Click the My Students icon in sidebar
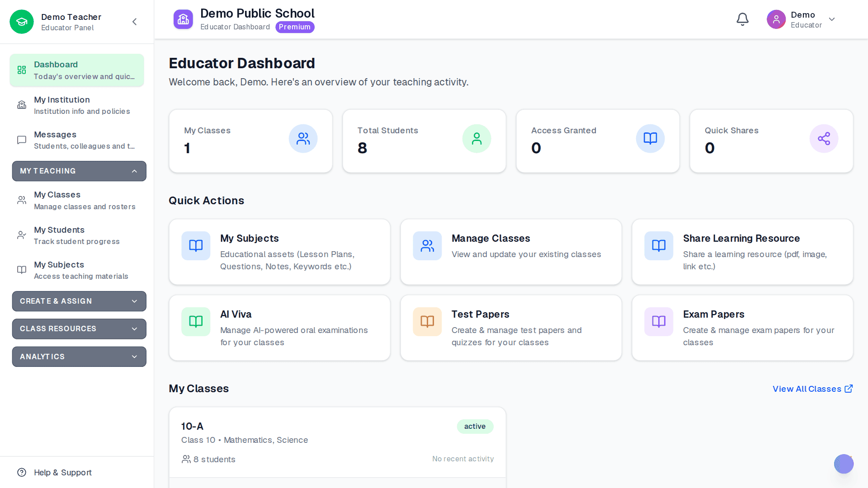 click(x=22, y=235)
